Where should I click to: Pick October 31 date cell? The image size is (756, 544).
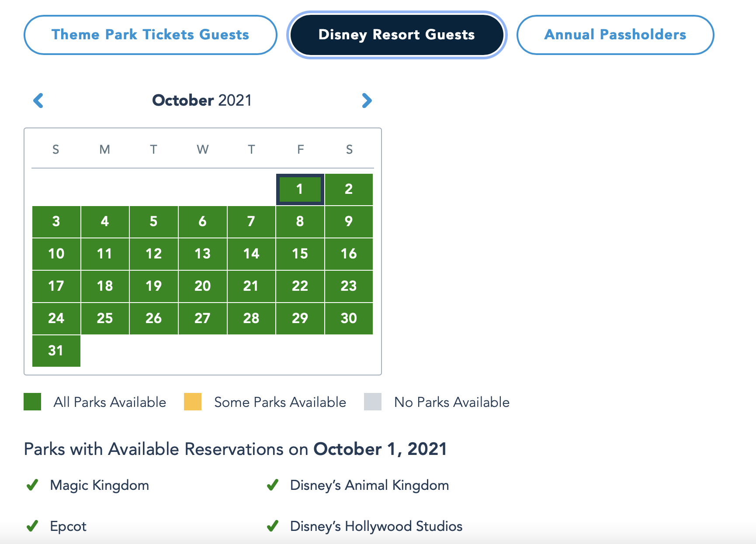(56, 351)
